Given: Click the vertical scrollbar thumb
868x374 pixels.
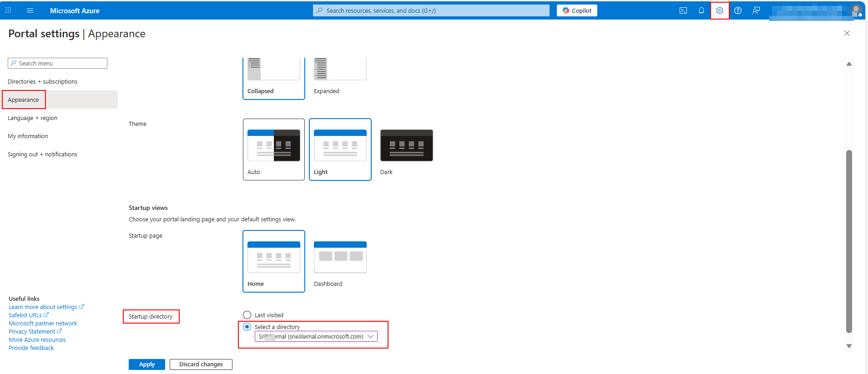Looking at the screenshot, I should pos(849,241).
